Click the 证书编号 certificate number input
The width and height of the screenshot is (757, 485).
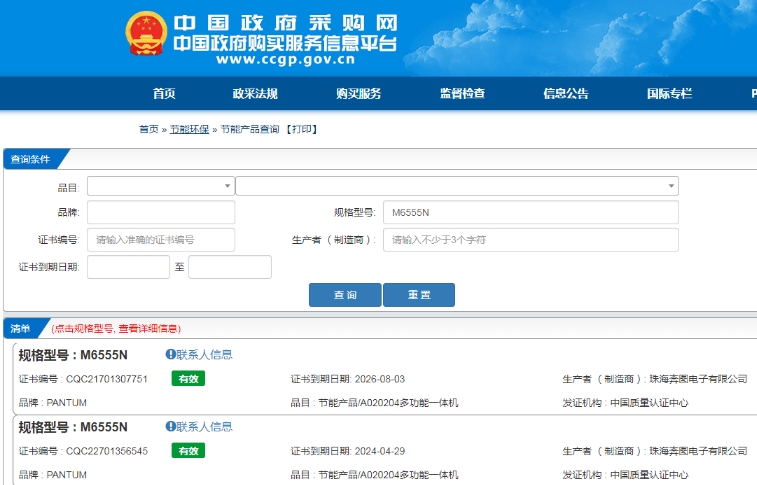(161, 240)
